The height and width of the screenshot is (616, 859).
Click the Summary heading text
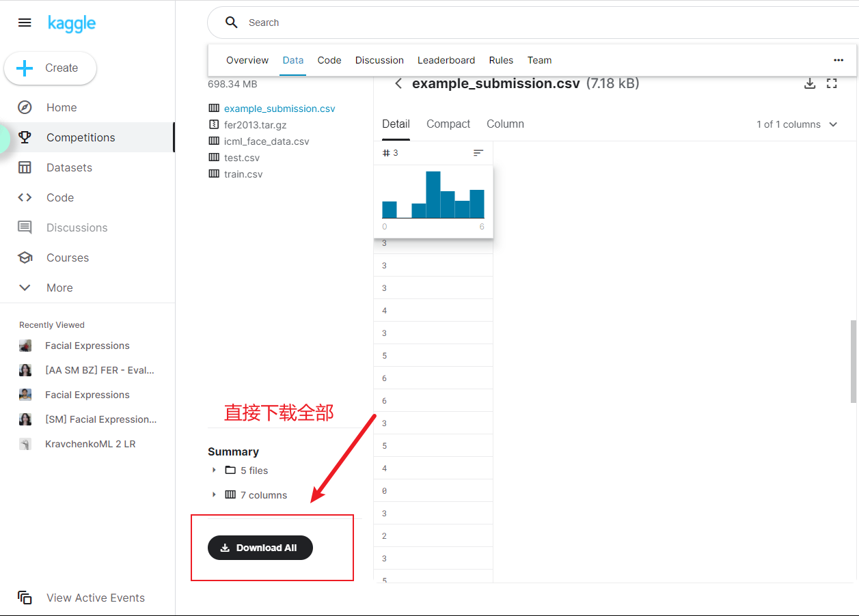click(x=233, y=451)
